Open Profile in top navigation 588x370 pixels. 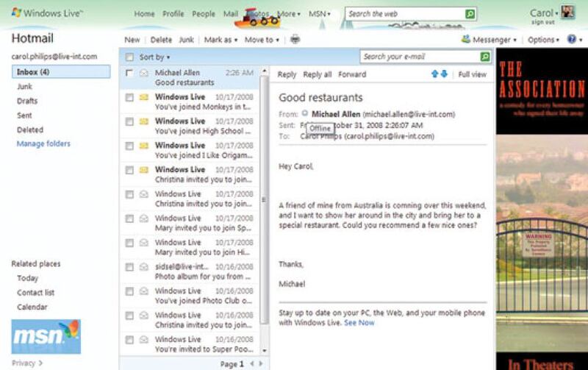pos(173,14)
